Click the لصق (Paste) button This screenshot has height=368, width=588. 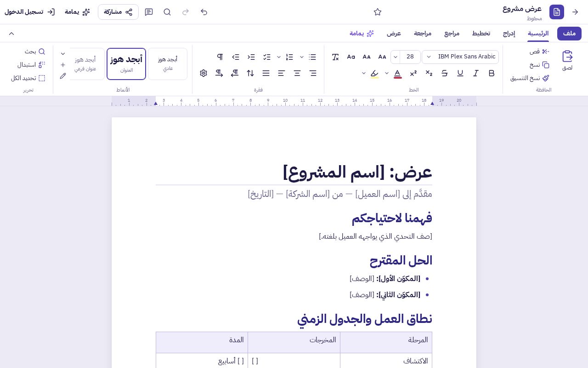(x=567, y=60)
